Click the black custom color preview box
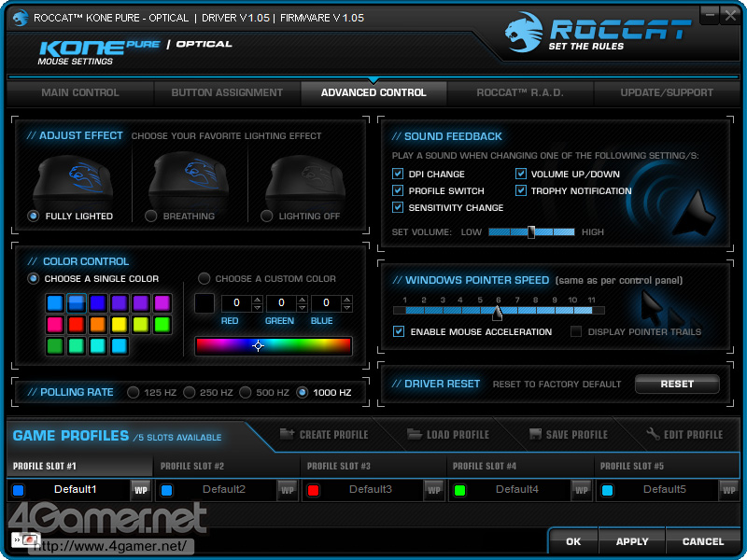Image resolution: width=747 pixels, height=560 pixels. point(204,303)
